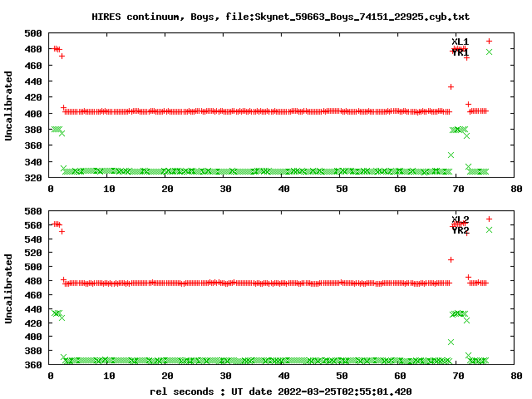Click the 560 tick label on lower plot
The height and width of the screenshot is (399, 532).
33,225
